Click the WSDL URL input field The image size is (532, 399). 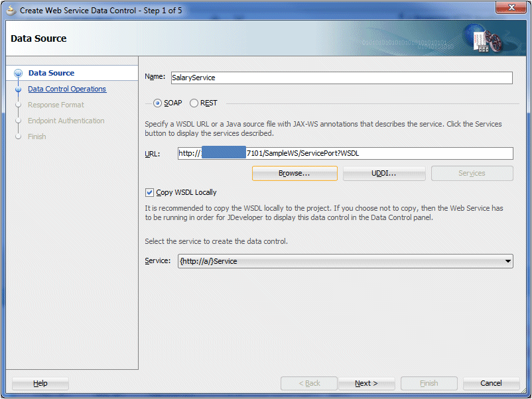(x=346, y=153)
